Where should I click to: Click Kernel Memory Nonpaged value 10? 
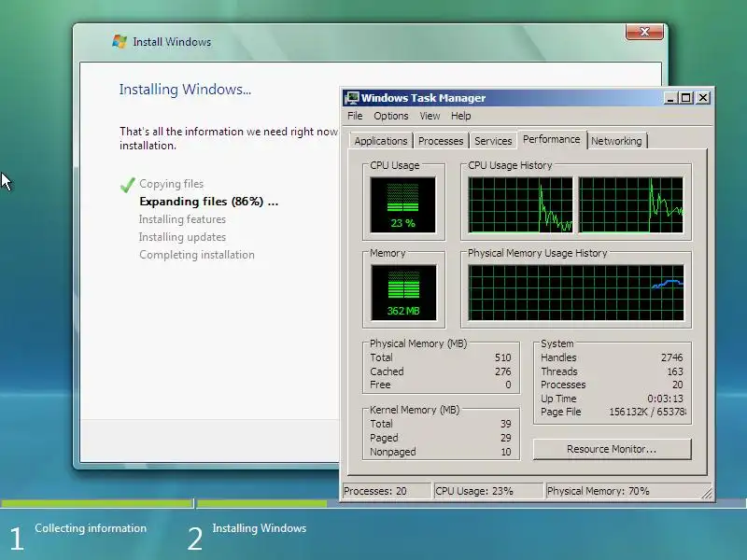506,452
